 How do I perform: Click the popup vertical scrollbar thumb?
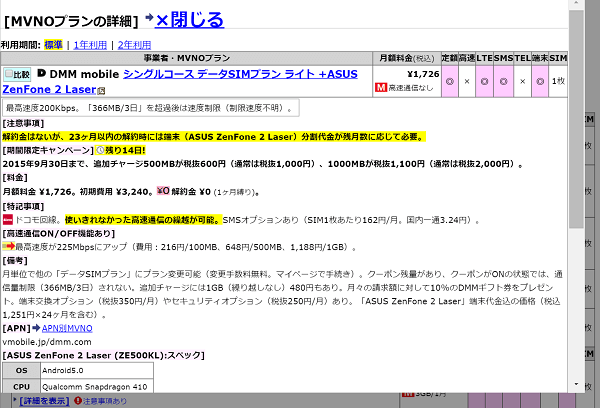pyautogui.click(x=576, y=119)
